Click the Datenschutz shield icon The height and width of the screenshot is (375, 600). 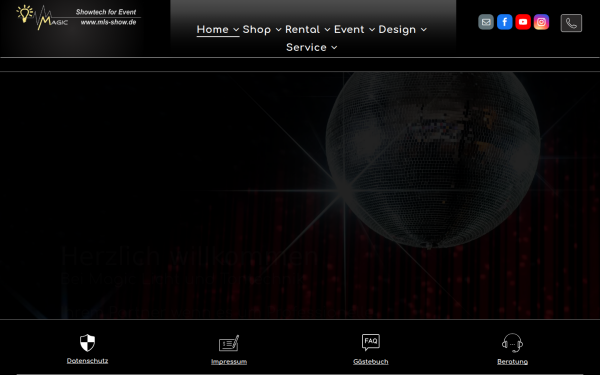click(x=87, y=343)
